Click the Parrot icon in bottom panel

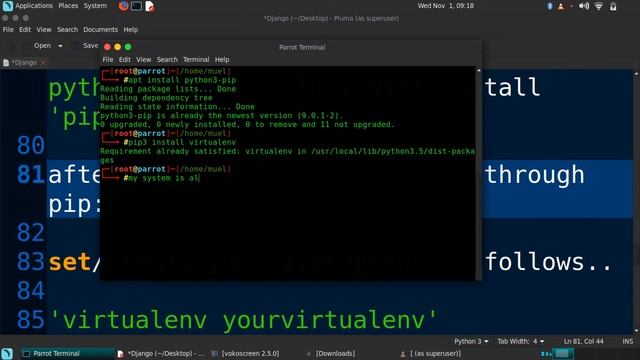coord(7,353)
